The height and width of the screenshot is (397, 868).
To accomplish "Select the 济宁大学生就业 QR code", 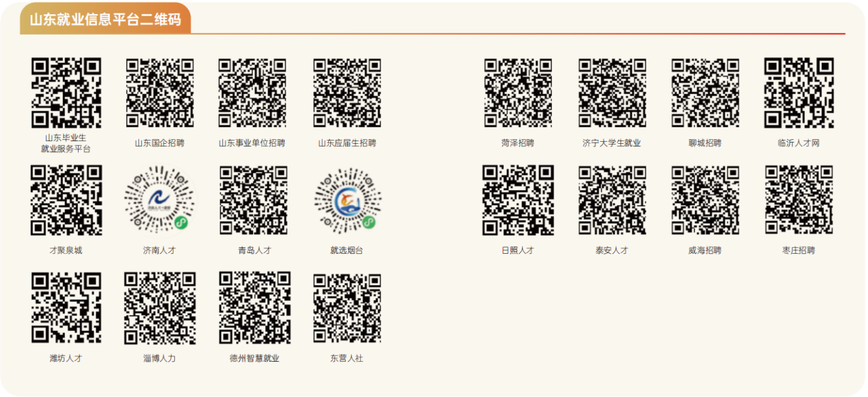I will click(x=612, y=93).
